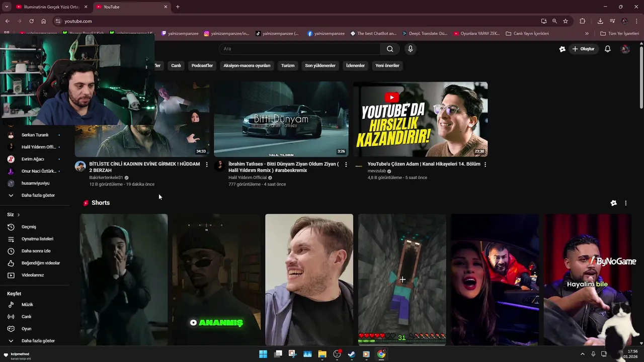Image resolution: width=644 pixels, height=362 pixels.
Task: Open options for YouTube'u Çözen Adam video
Action: pos(485,164)
